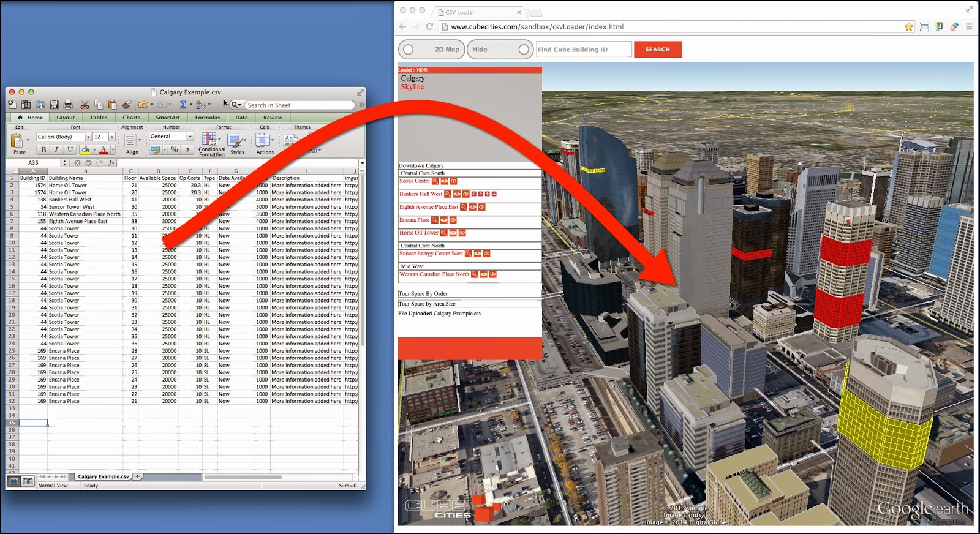Screen dimensions: 980x534
Task: Switch to the Data ribbon tab
Action: (x=242, y=118)
